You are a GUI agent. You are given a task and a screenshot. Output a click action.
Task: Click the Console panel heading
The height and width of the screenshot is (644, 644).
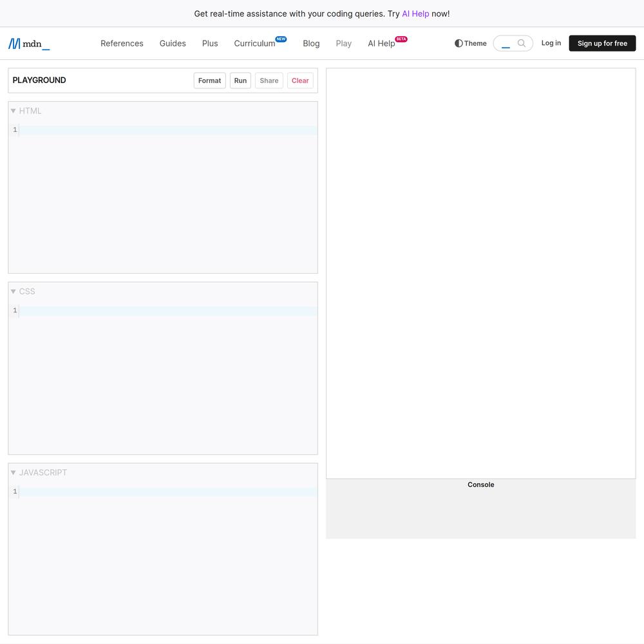pyautogui.click(x=480, y=485)
